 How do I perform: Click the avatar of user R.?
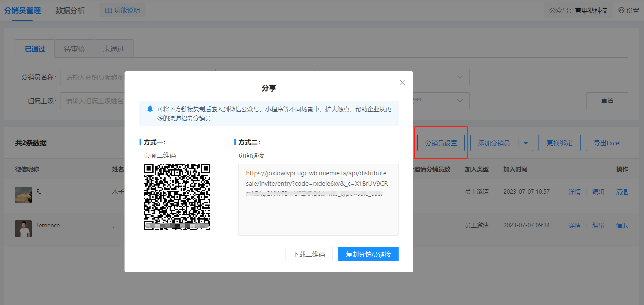click(23, 195)
